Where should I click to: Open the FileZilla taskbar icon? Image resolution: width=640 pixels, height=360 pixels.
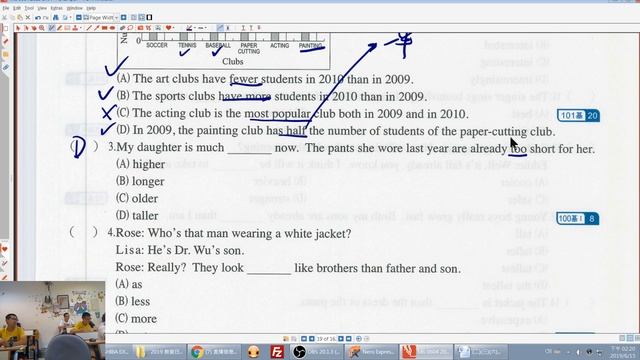click(277, 351)
